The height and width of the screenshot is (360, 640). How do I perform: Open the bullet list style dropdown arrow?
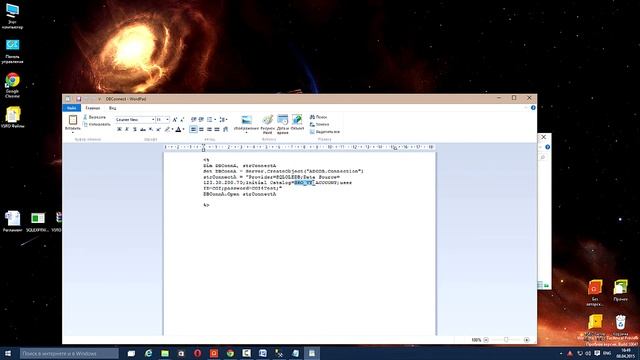click(x=215, y=120)
